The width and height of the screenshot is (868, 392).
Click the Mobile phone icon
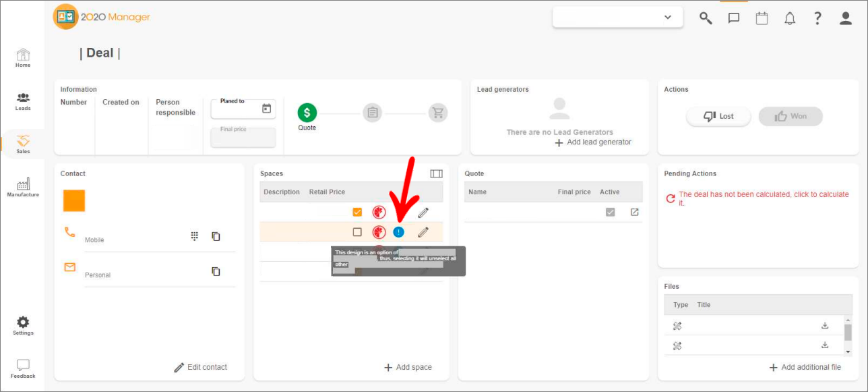point(69,232)
